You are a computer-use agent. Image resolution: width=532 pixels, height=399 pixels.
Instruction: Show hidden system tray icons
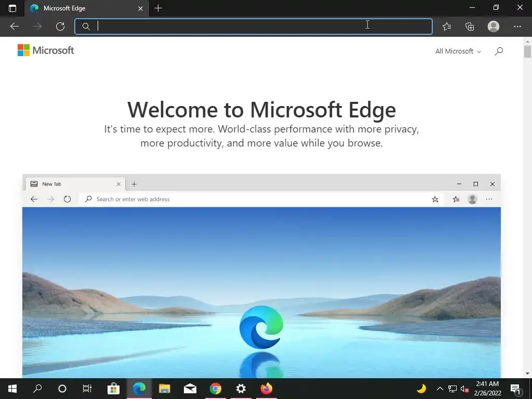pyautogui.click(x=440, y=389)
